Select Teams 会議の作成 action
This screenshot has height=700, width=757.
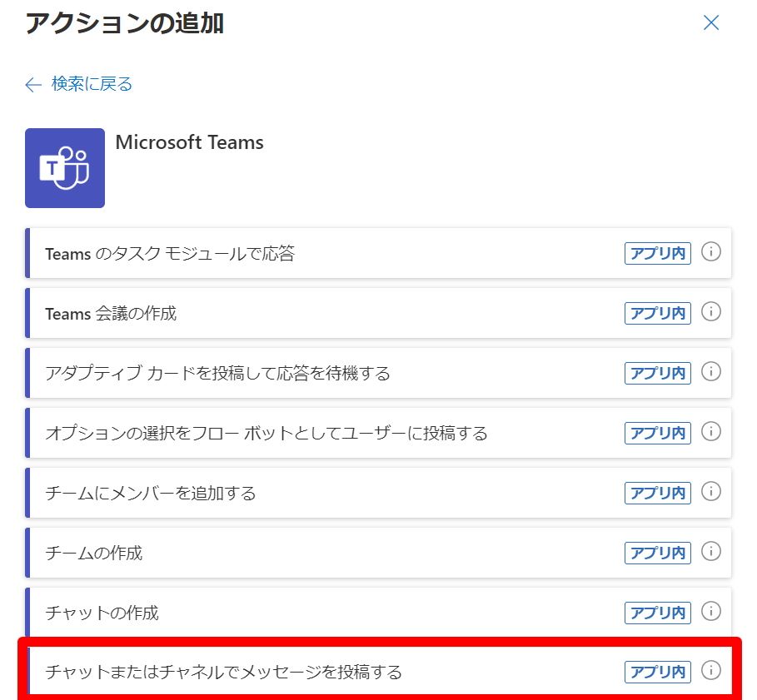(x=111, y=314)
